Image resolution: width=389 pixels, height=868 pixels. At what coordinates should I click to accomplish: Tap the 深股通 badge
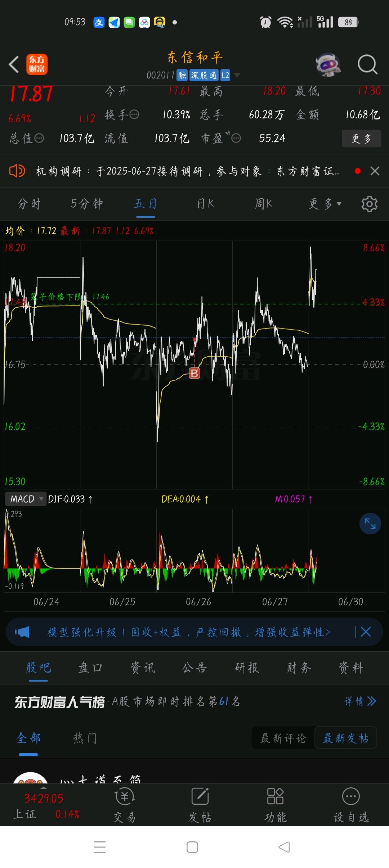pos(204,75)
